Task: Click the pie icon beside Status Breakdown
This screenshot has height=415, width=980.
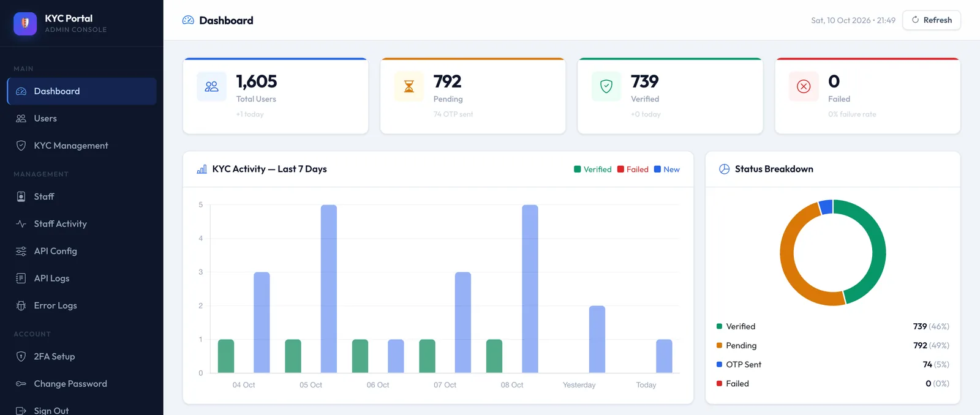Action: (x=725, y=169)
